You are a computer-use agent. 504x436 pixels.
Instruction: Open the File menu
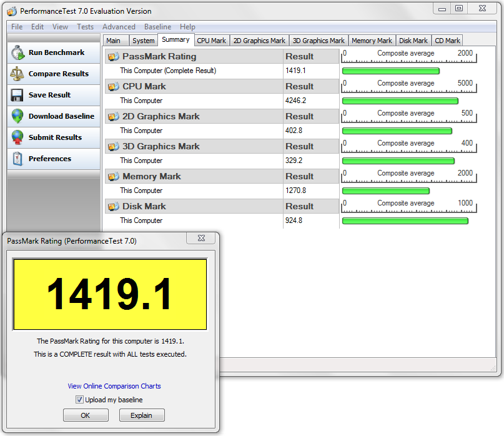pyautogui.click(x=17, y=27)
